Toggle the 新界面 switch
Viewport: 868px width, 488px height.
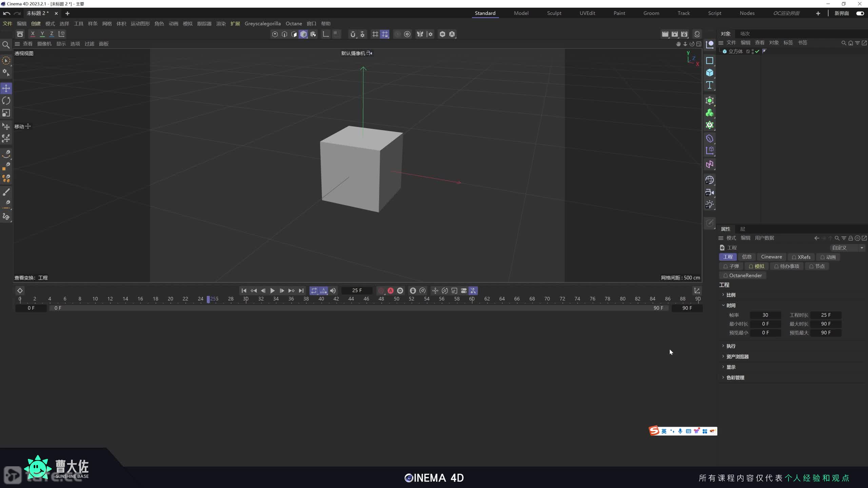(x=860, y=13)
